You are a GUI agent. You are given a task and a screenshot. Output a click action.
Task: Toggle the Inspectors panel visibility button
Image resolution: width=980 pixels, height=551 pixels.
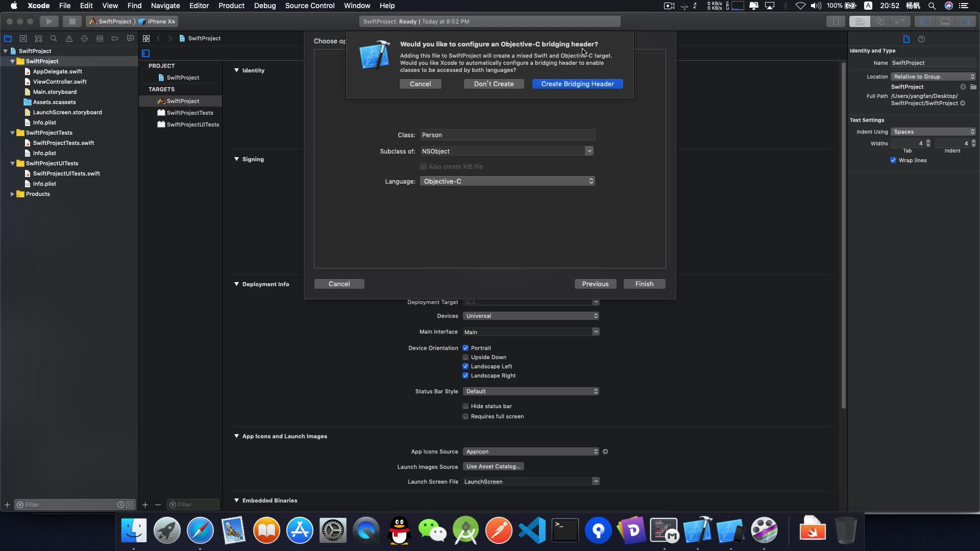[965, 21]
